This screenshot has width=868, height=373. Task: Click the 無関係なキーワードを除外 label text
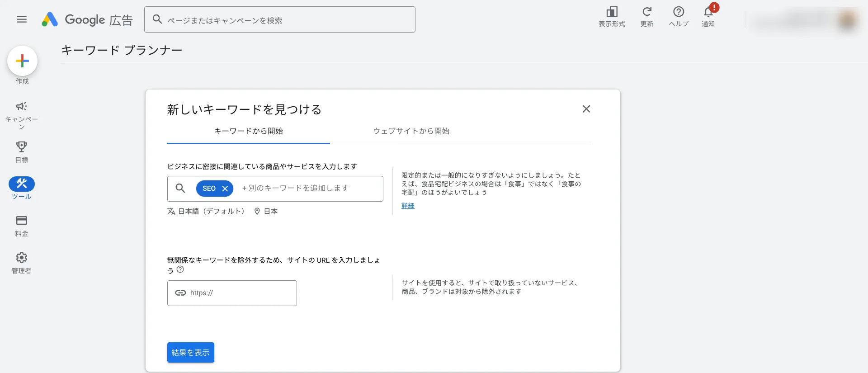tap(274, 265)
